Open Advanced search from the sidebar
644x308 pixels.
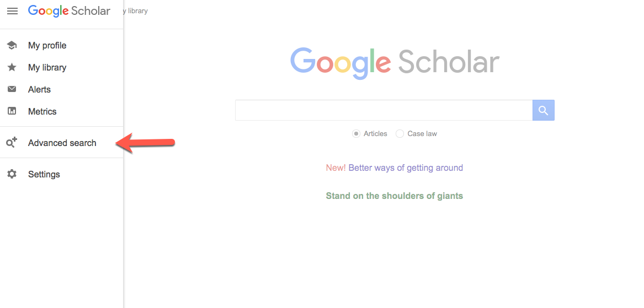pos(62,143)
